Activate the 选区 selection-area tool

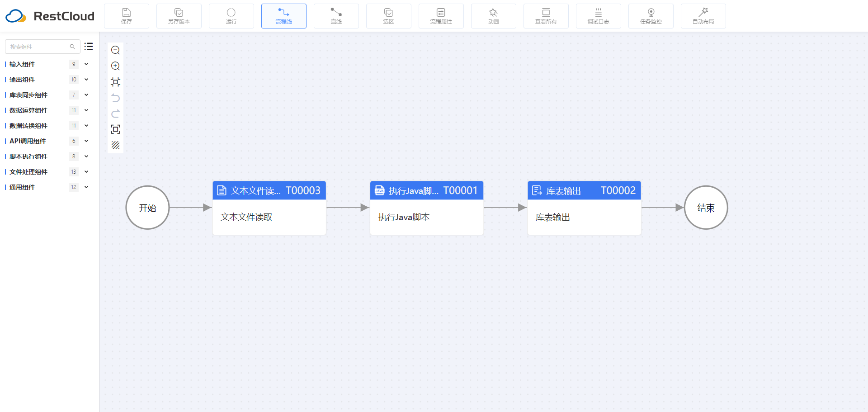pyautogui.click(x=389, y=16)
